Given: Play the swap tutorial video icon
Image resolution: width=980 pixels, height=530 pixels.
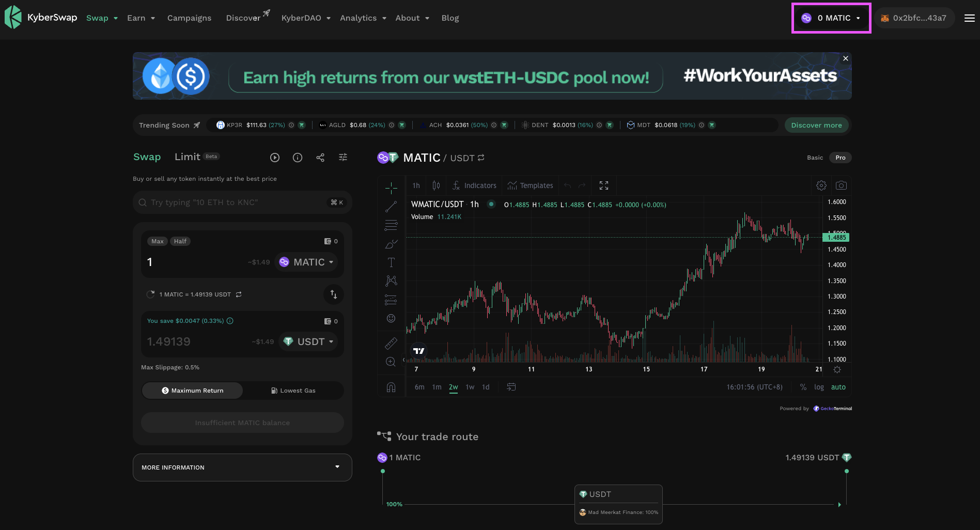Looking at the screenshot, I should 275,158.
